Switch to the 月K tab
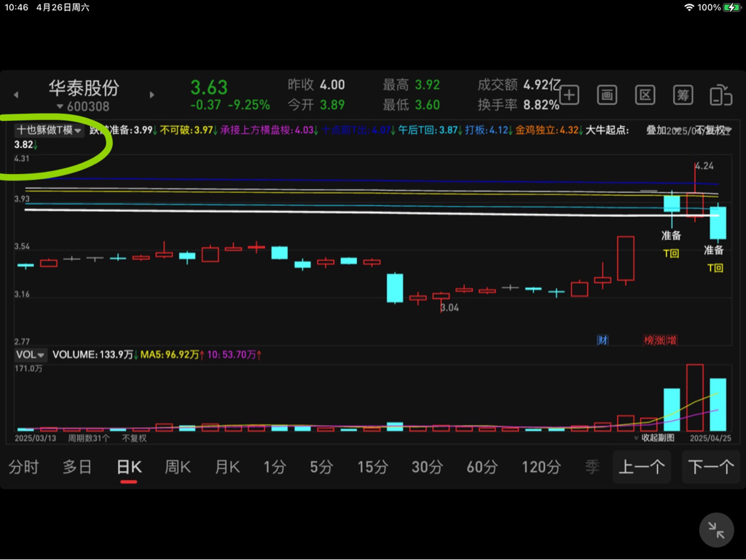The image size is (746, 560). pos(227,468)
